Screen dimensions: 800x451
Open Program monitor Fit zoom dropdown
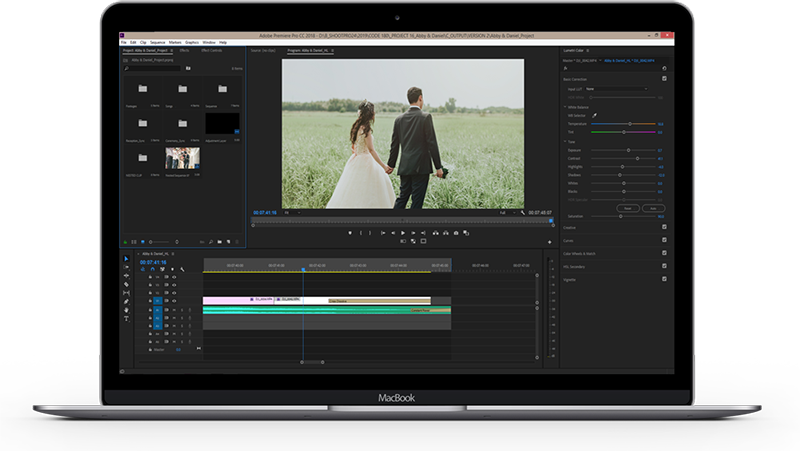(292, 213)
